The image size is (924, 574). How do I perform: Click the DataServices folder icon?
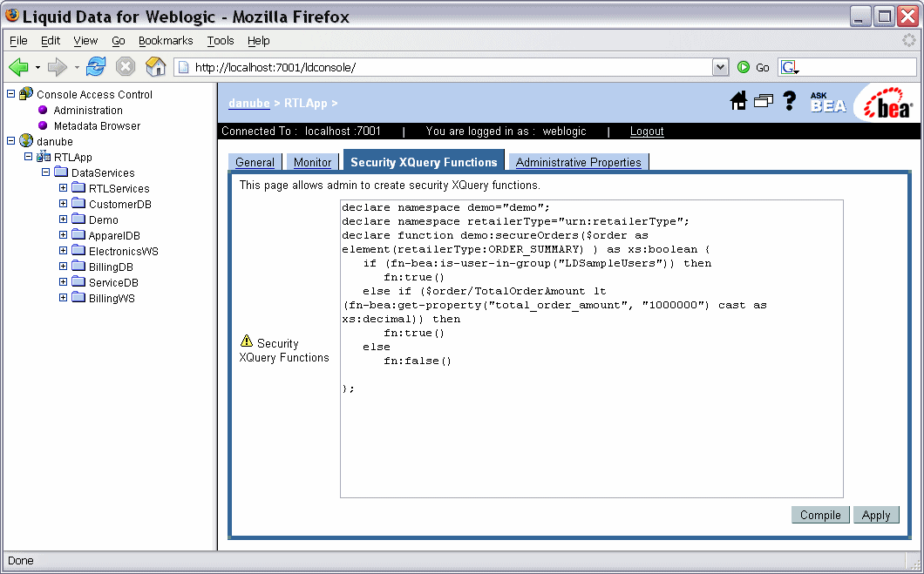tap(61, 172)
